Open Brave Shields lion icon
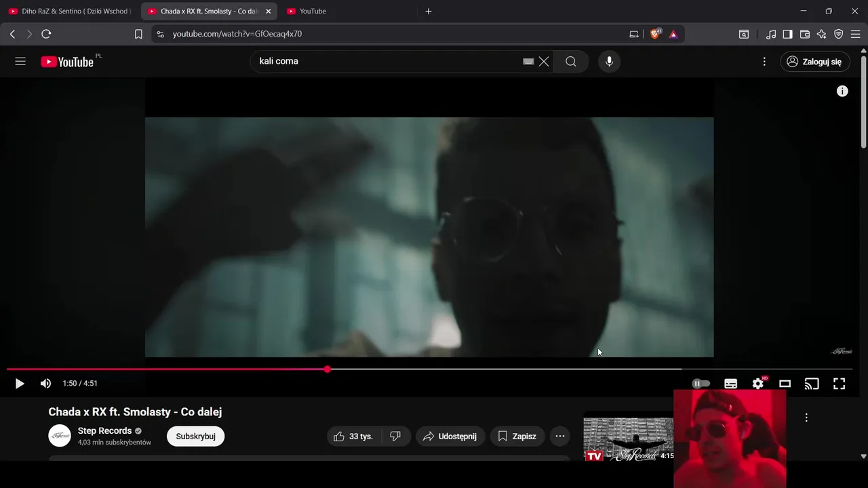868x488 pixels. (x=655, y=34)
